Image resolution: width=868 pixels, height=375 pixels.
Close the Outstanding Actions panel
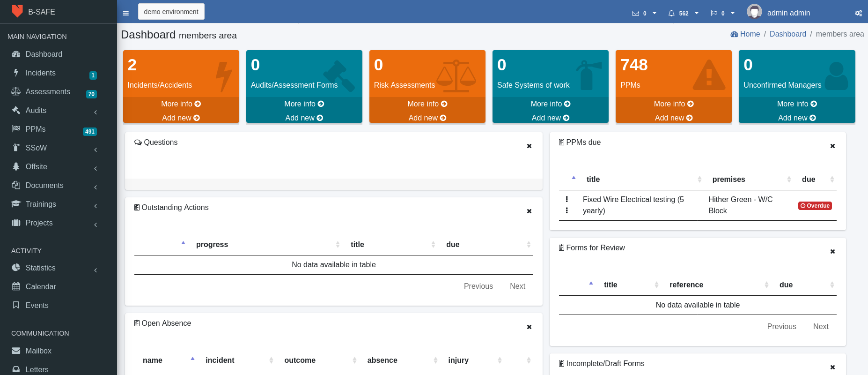click(x=529, y=211)
